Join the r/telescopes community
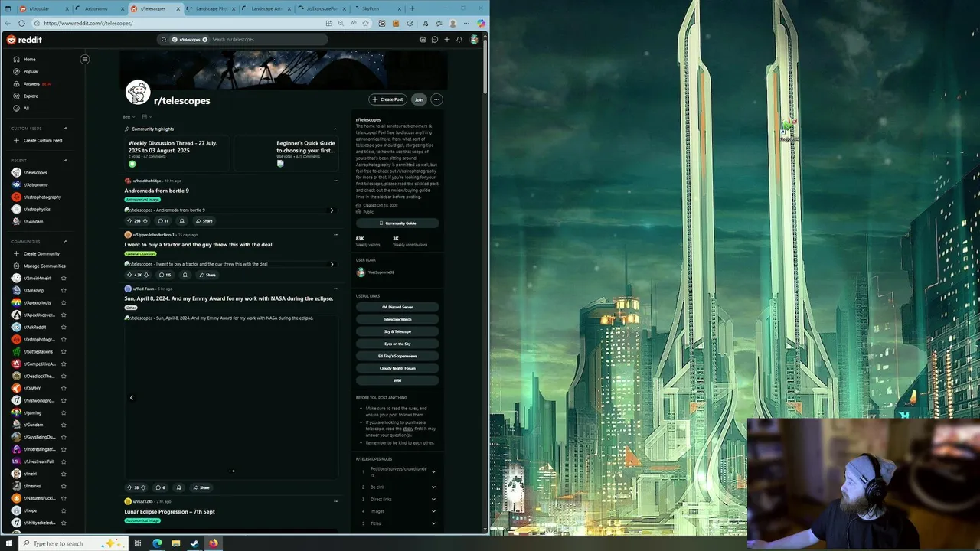The width and height of the screenshot is (980, 551). pos(419,99)
